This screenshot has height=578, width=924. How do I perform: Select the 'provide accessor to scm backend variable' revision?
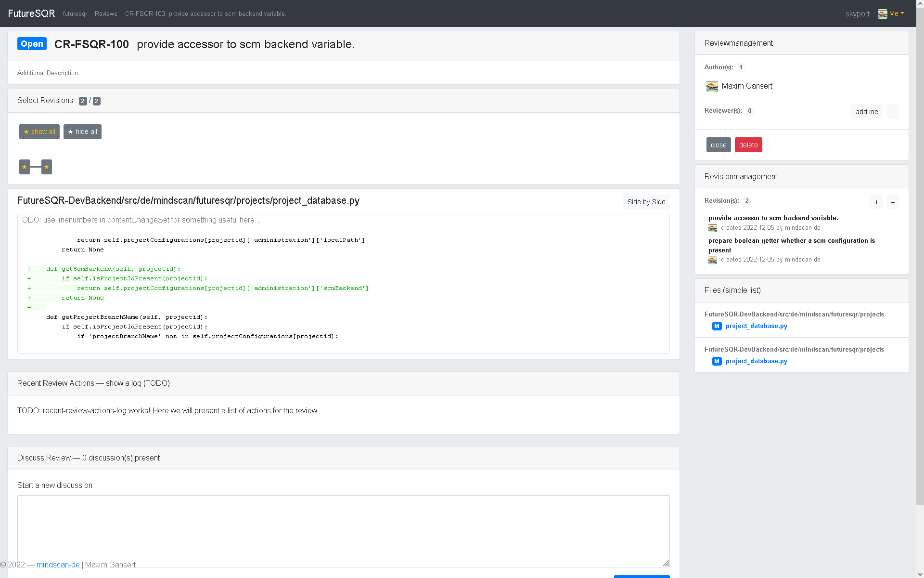(x=773, y=218)
